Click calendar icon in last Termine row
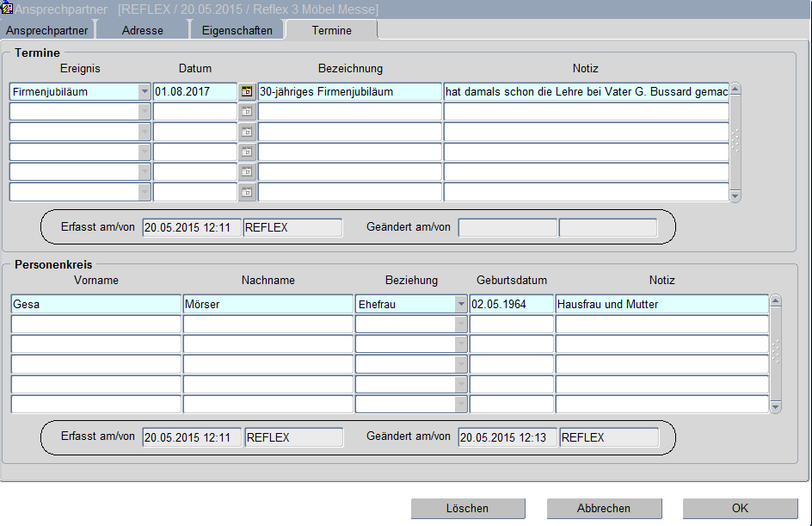 [247, 193]
